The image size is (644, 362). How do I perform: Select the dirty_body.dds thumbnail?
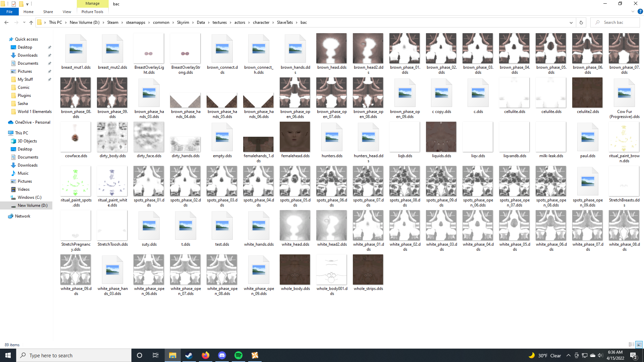[x=112, y=137]
